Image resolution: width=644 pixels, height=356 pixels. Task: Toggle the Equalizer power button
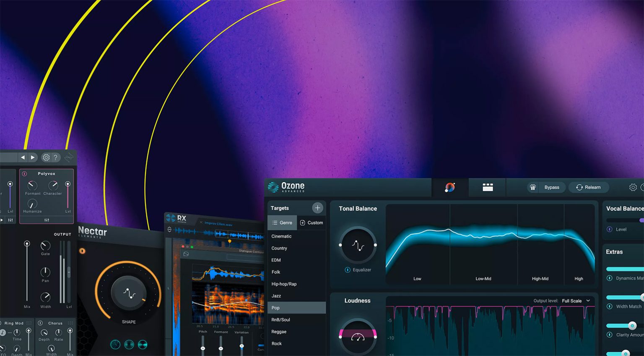pyautogui.click(x=347, y=270)
